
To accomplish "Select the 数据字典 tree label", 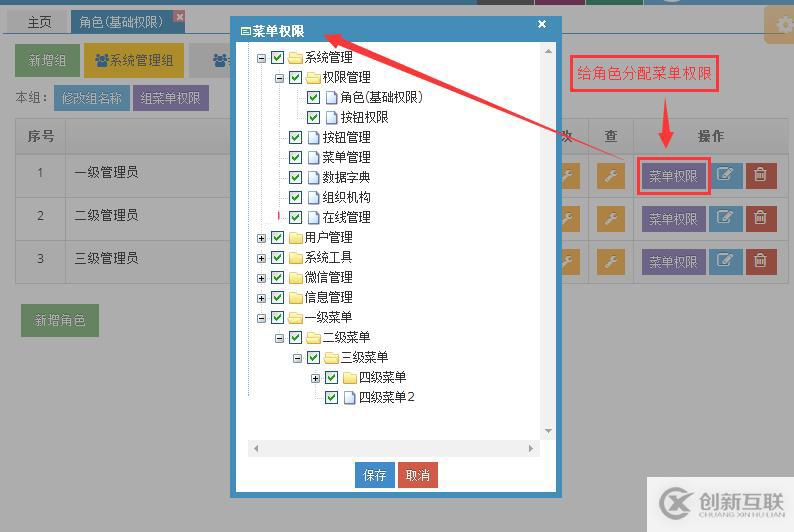I will [346, 177].
